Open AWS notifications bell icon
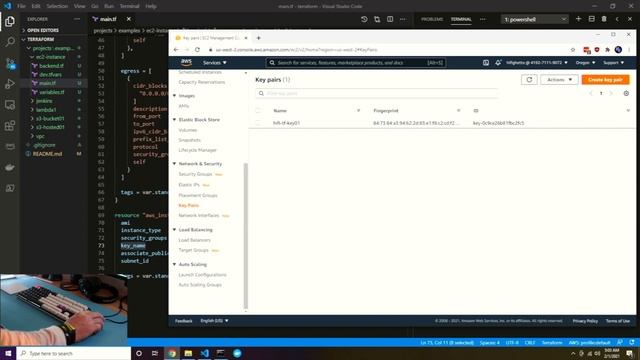The image size is (640, 360). [x=498, y=63]
